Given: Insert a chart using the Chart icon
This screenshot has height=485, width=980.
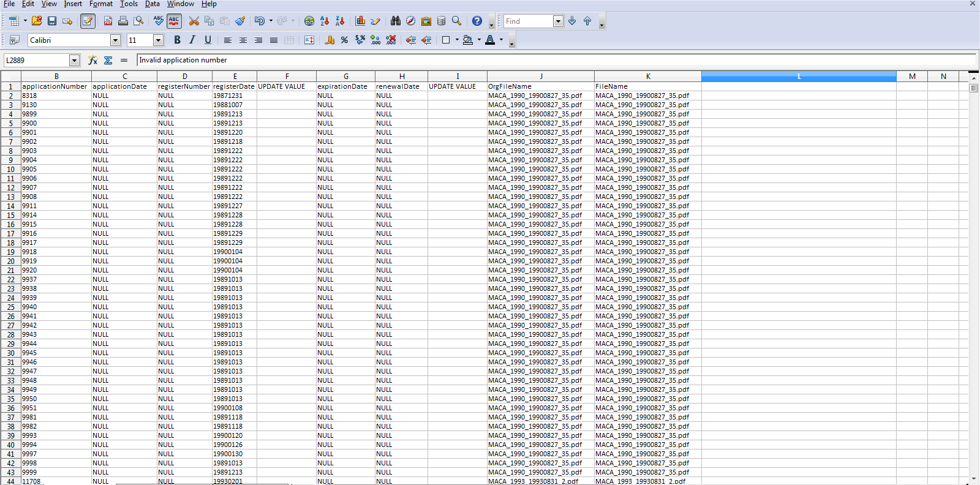Looking at the screenshot, I should pos(360,21).
